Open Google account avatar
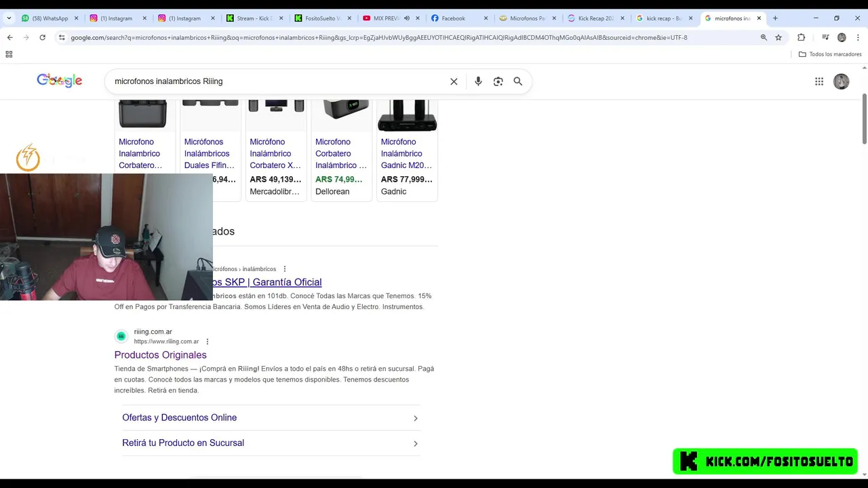The height and width of the screenshot is (488, 868). pyautogui.click(x=842, y=81)
